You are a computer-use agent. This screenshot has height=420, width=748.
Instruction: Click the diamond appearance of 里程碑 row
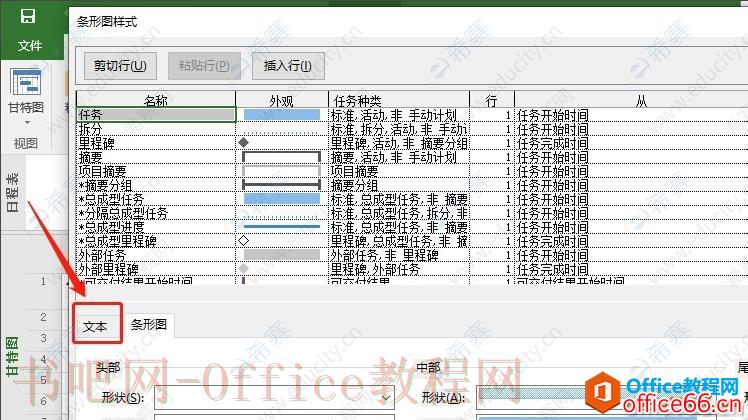pyautogui.click(x=244, y=142)
